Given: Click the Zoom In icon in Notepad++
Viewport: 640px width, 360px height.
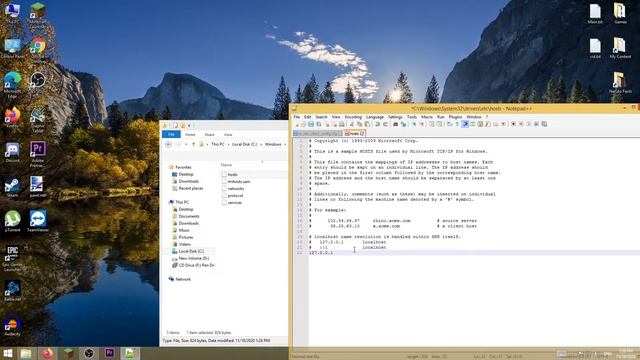Looking at the screenshot, I should click(x=414, y=124).
